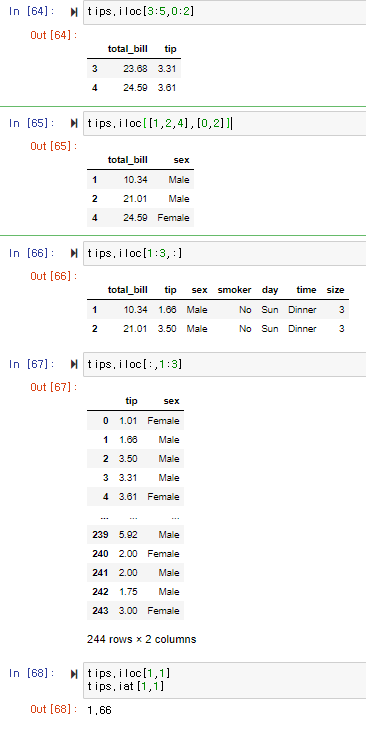Click Dinner cell in row 1 of Out [66]

[302, 310]
